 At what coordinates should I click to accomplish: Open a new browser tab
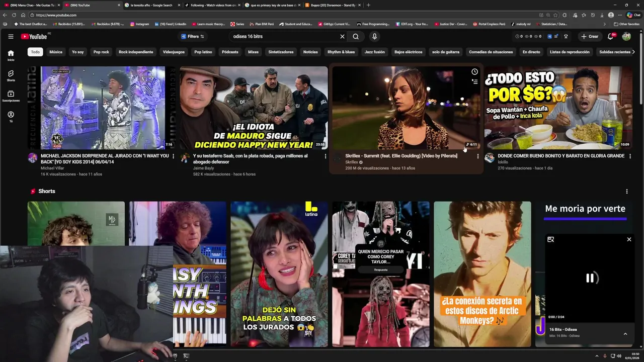tap(368, 5)
